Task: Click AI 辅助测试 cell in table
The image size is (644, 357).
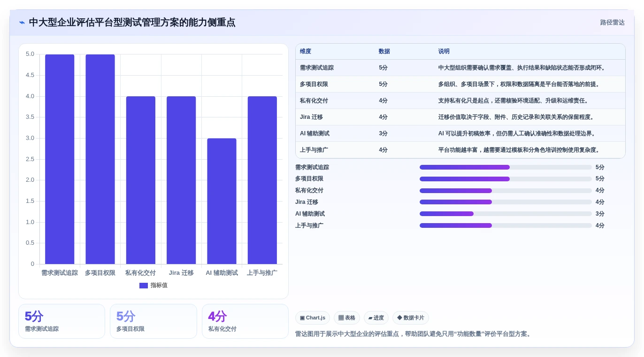Action: tap(314, 133)
